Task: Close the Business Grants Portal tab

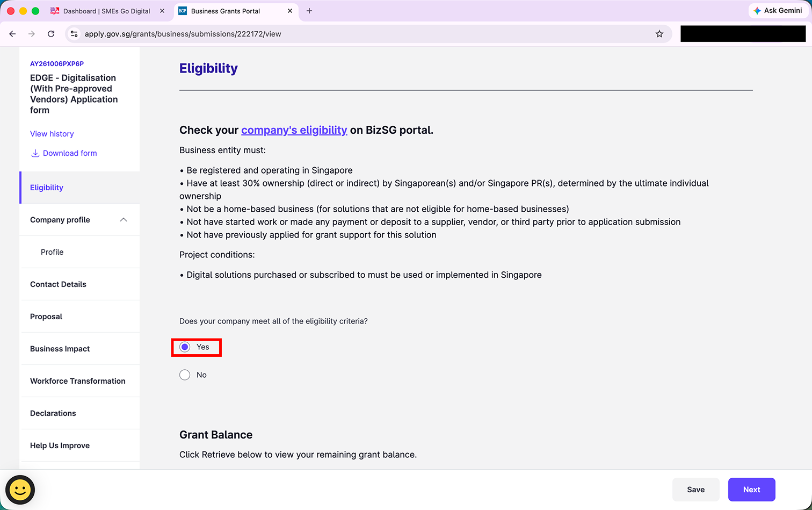Action: tap(290, 11)
